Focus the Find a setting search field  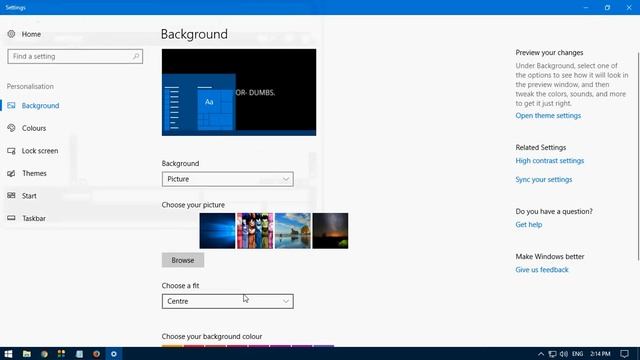tap(75, 56)
